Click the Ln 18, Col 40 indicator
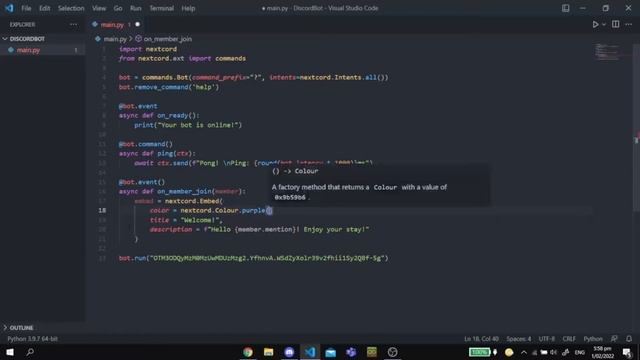The image size is (640, 360). coord(481,339)
